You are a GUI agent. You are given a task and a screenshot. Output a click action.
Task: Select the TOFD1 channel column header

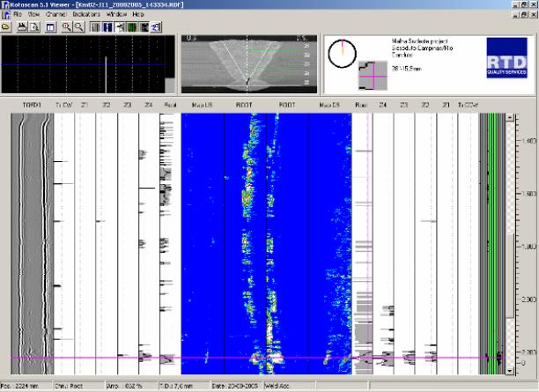point(32,106)
